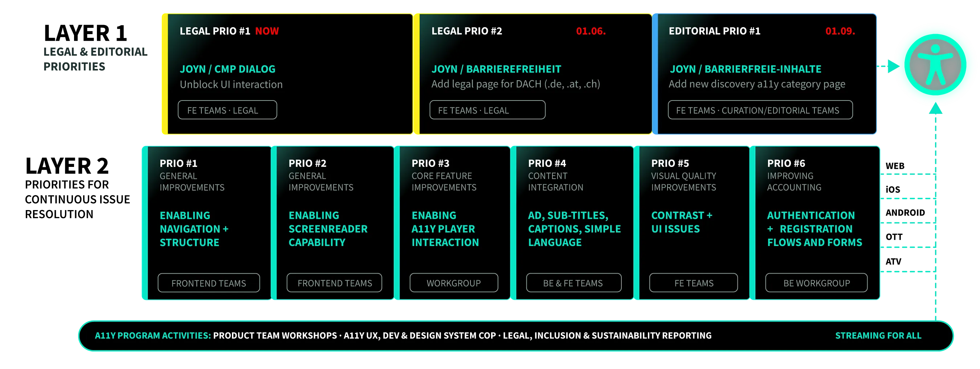This screenshot has width=980, height=369.
Task: Click the FE TEAMS · CURATION/EDITORIAL TEAMS tag
Action: (760, 110)
